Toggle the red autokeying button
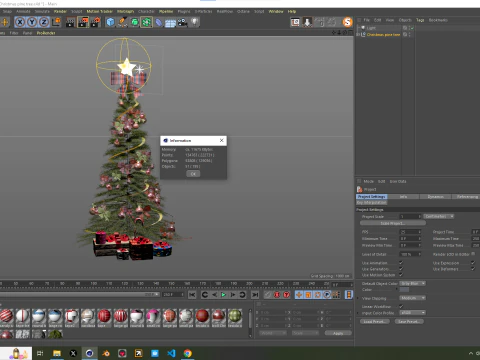The height and width of the screenshot is (360, 480). coord(286,295)
